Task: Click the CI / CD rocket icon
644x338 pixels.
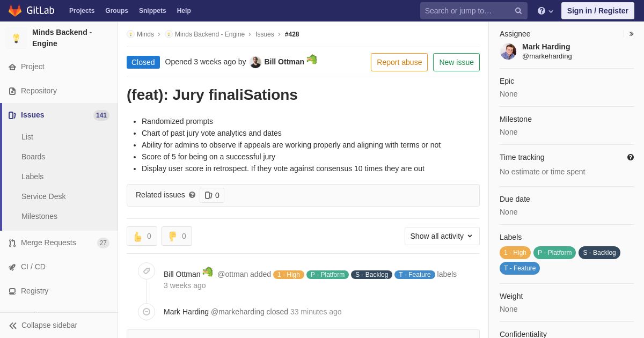Action: 12,267
